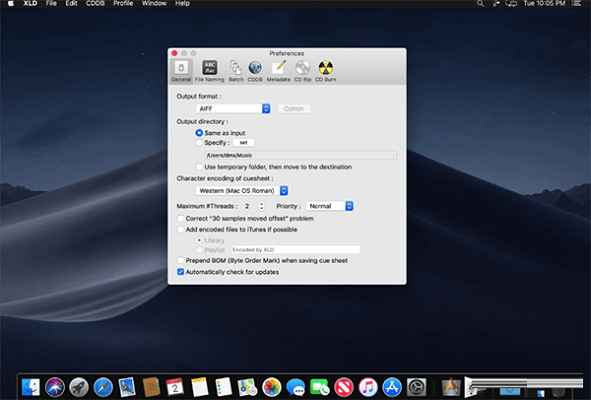Click the output directory path field
This screenshot has width=591, height=400.
[x=301, y=155]
